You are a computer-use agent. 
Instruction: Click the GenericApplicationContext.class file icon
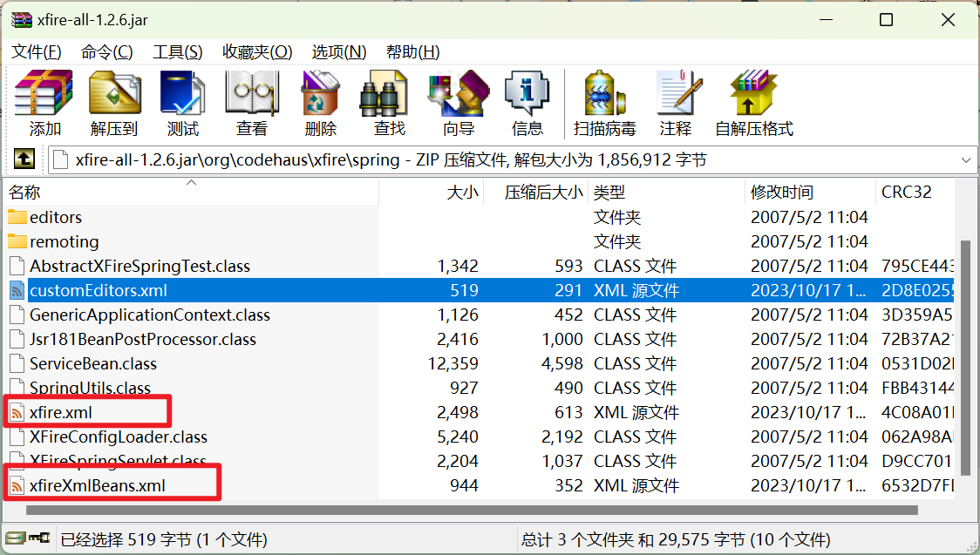pos(17,315)
